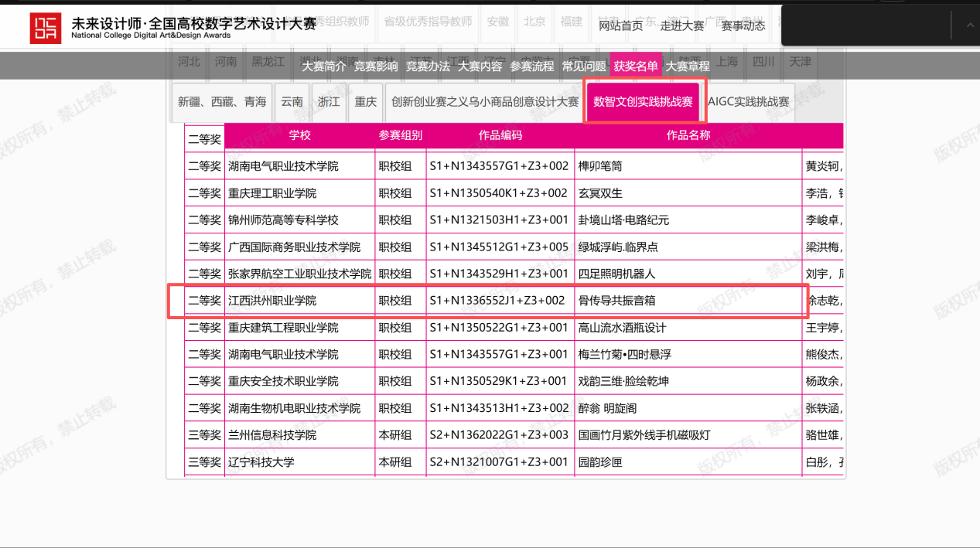Image resolution: width=980 pixels, height=548 pixels.
Task: Select the highlighted 获奖名单 menu item
Action: 636,66
